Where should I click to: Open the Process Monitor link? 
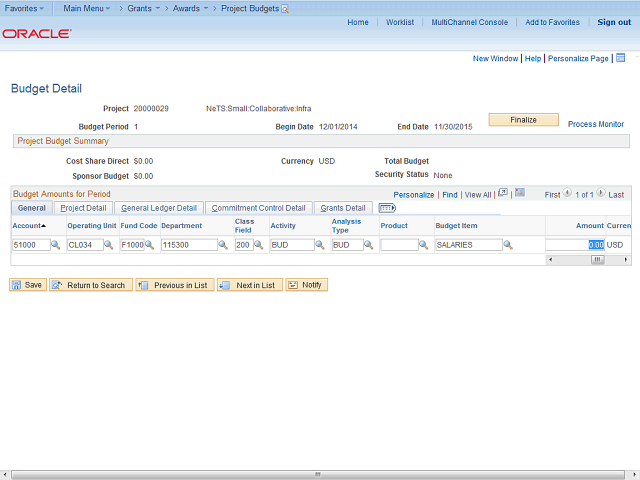pyautogui.click(x=595, y=124)
